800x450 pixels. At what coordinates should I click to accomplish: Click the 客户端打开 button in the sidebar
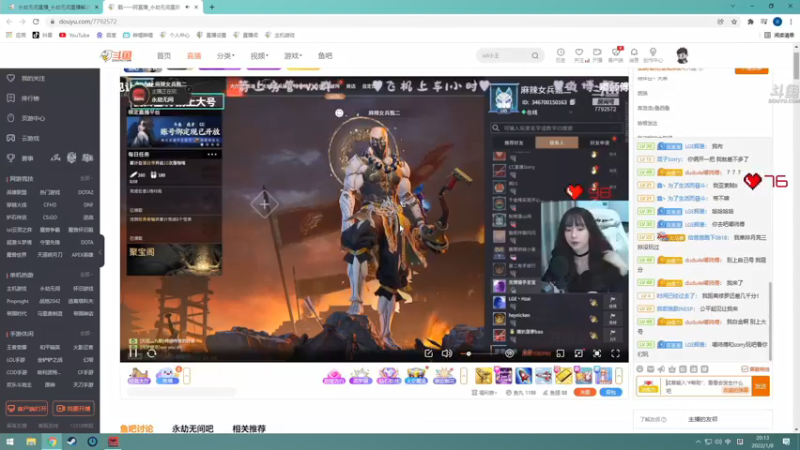click(x=27, y=409)
